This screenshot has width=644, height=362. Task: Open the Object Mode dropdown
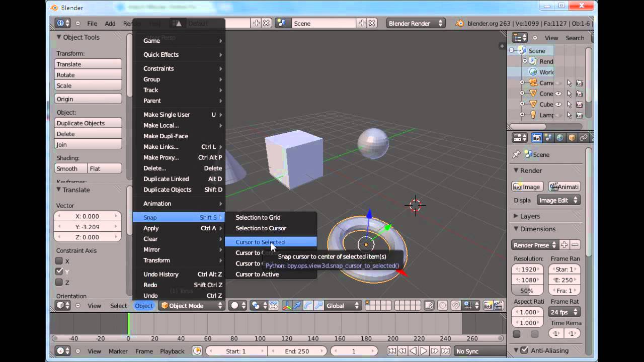tap(192, 305)
